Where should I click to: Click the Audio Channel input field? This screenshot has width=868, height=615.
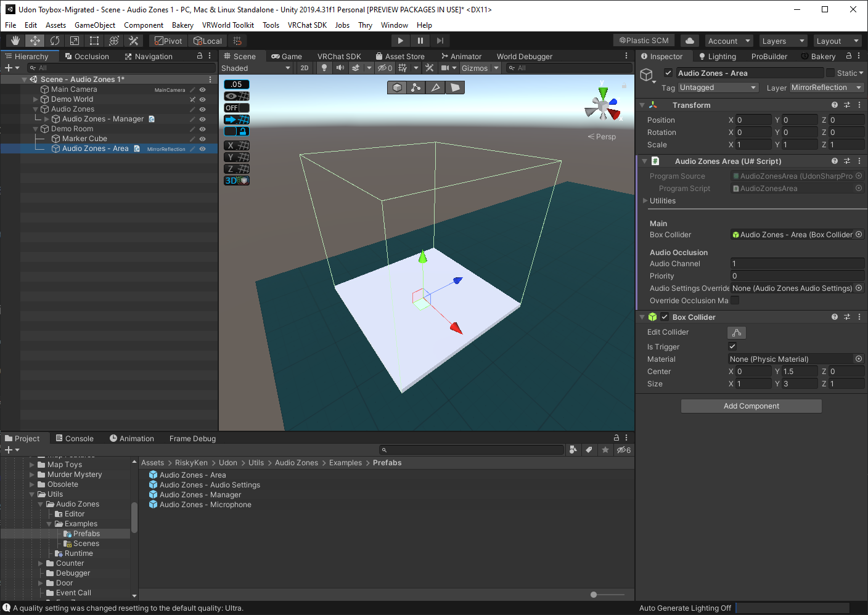click(797, 264)
